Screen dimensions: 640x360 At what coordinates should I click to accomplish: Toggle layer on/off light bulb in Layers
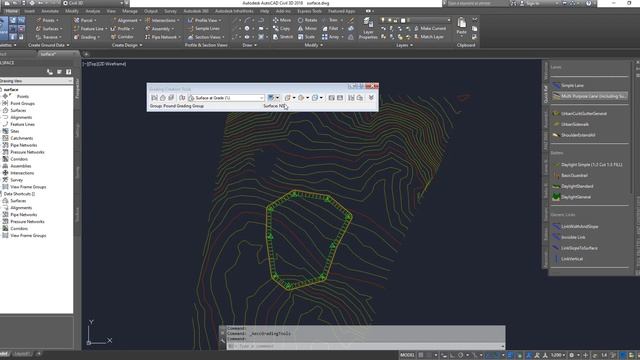(x=383, y=20)
